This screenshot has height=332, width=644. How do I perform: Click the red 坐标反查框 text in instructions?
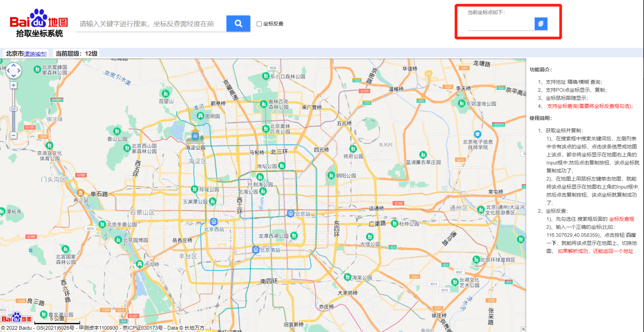click(622, 219)
